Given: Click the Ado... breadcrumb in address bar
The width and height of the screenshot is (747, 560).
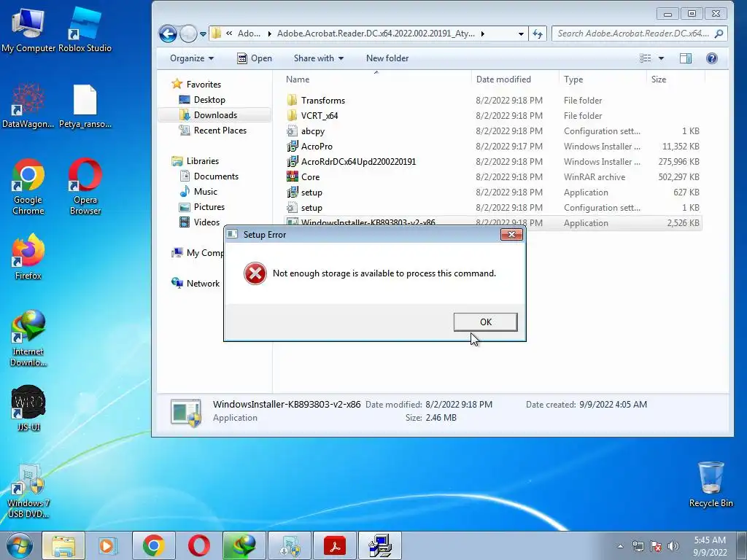Looking at the screenshot, I should click(249, 34).
